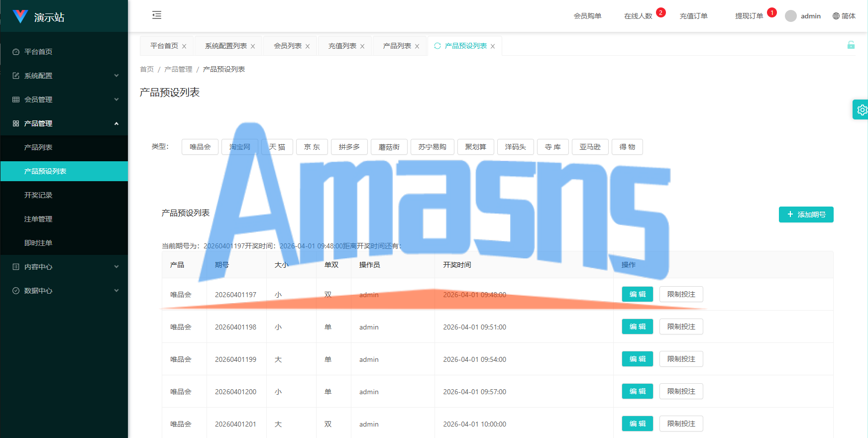Close the 充值列表 tab
The width and height of the screenshot is (868, 438).
coord(362,46)
